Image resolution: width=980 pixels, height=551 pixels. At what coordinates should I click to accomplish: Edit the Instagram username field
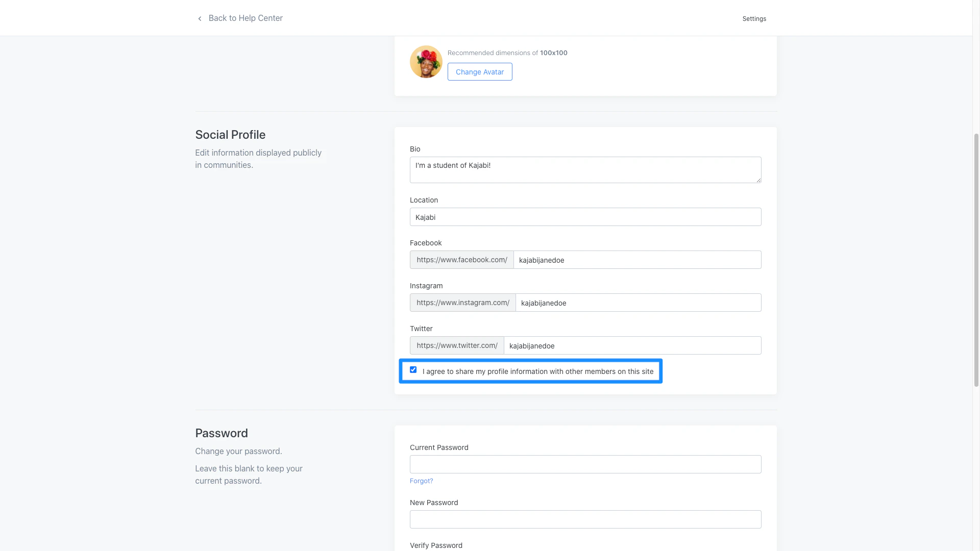click(x=638, y=303)
